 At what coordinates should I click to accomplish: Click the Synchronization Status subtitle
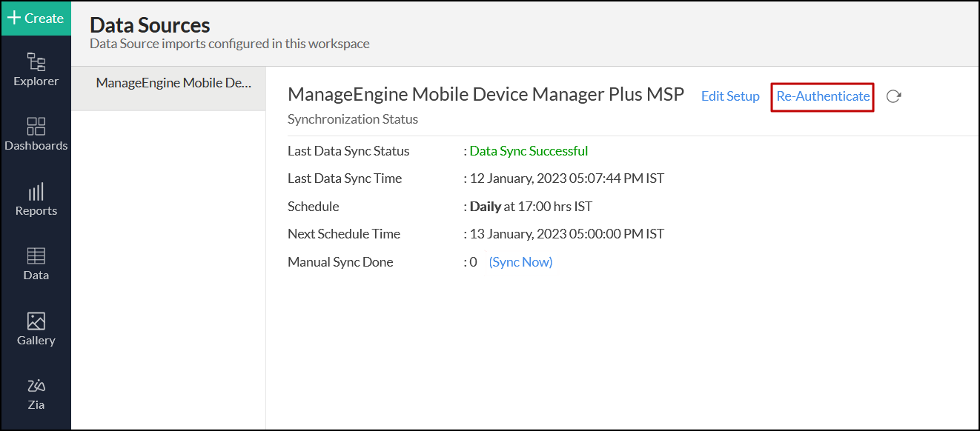tap(353, 119)
